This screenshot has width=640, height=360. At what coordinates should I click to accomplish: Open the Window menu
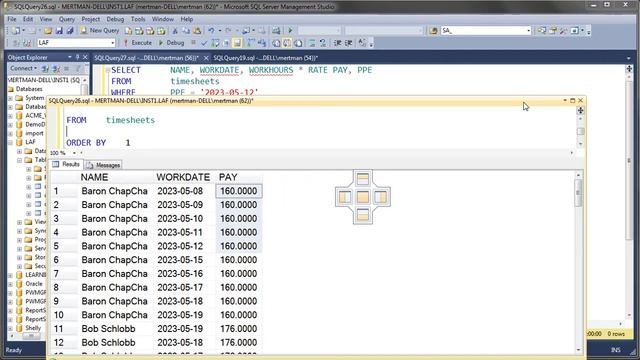click(x=162, y=19)
